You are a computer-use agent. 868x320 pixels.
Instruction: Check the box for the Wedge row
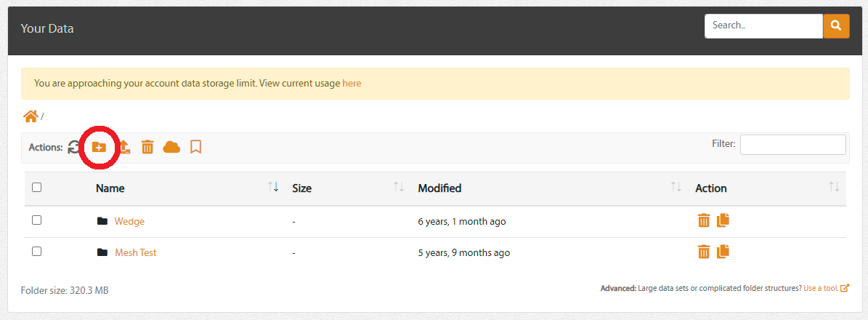[36, 220]
